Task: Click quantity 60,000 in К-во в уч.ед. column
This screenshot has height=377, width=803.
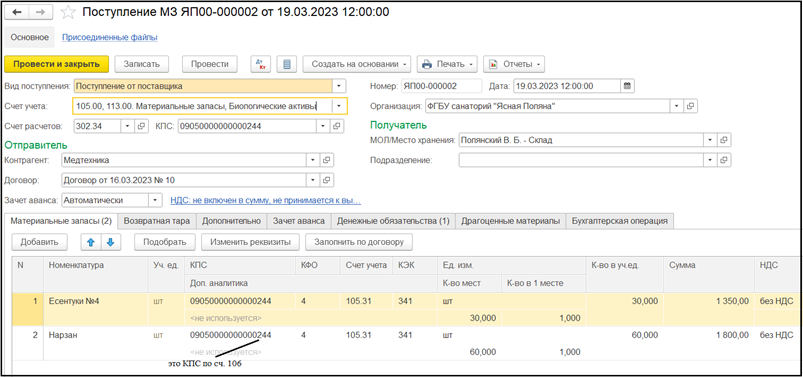Action: (624, 343)
